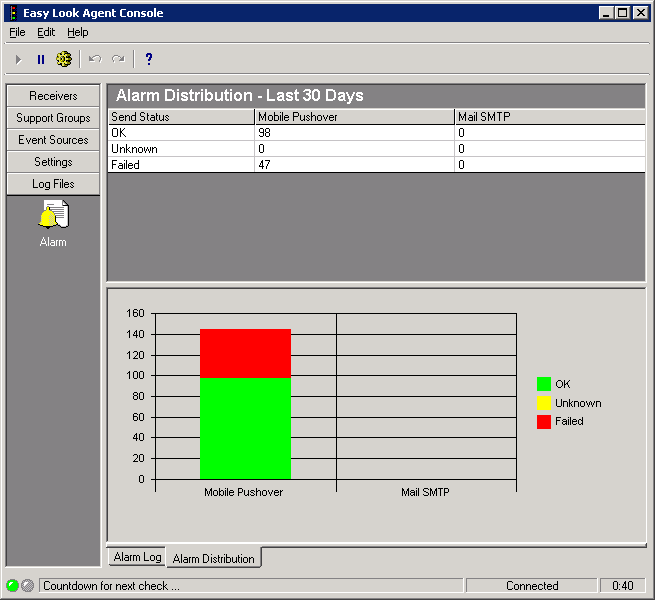Click the OK legend label
The width and height of the screenshot is (655, 600).
click(x=563, y=384)
